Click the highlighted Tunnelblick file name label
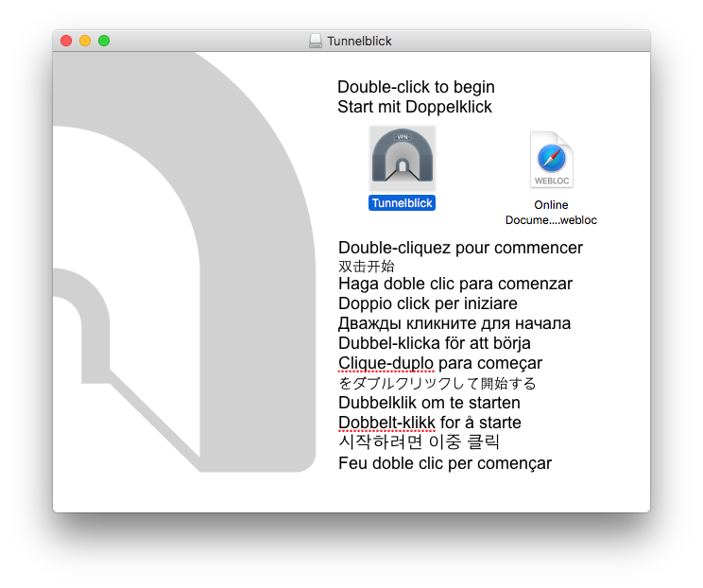 pos(402,203)
